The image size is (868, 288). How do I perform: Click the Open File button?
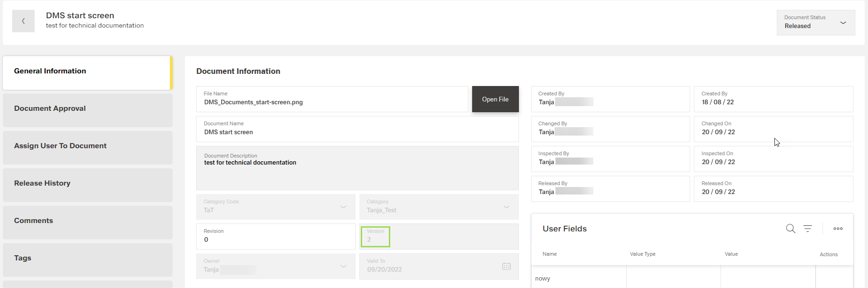[x=495, y=99]
